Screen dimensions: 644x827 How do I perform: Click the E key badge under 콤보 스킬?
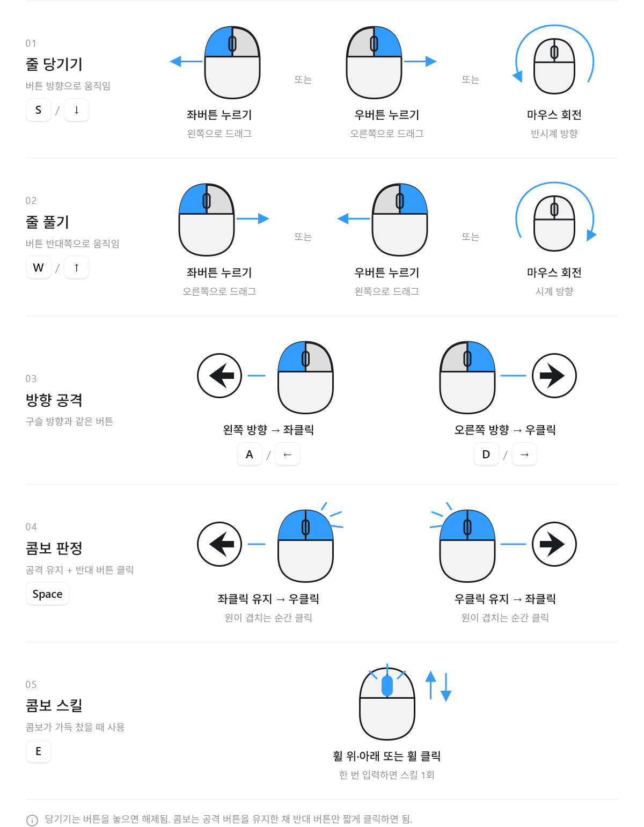pos(39,751)
